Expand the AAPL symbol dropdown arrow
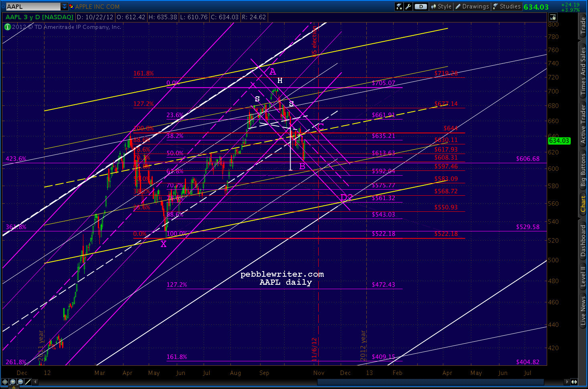This screenshot has height=389, width=588. coord(65,6)
